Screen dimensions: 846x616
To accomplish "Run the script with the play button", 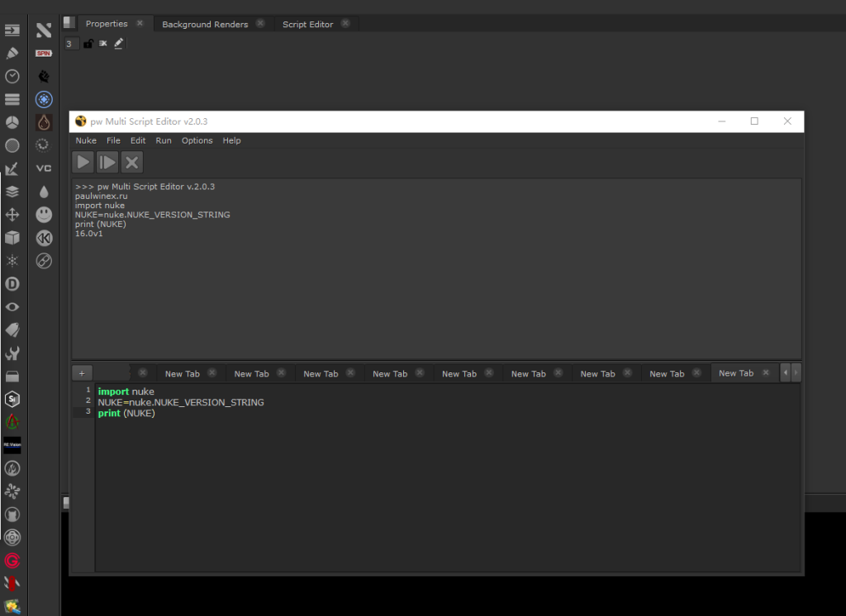I will [83, 162].
